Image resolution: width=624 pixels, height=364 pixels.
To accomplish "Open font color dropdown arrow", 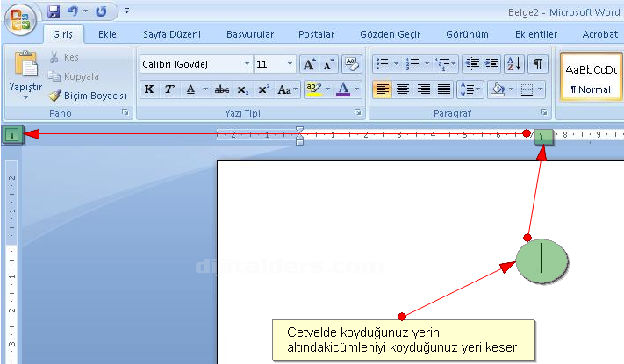I will pos(356,89).
